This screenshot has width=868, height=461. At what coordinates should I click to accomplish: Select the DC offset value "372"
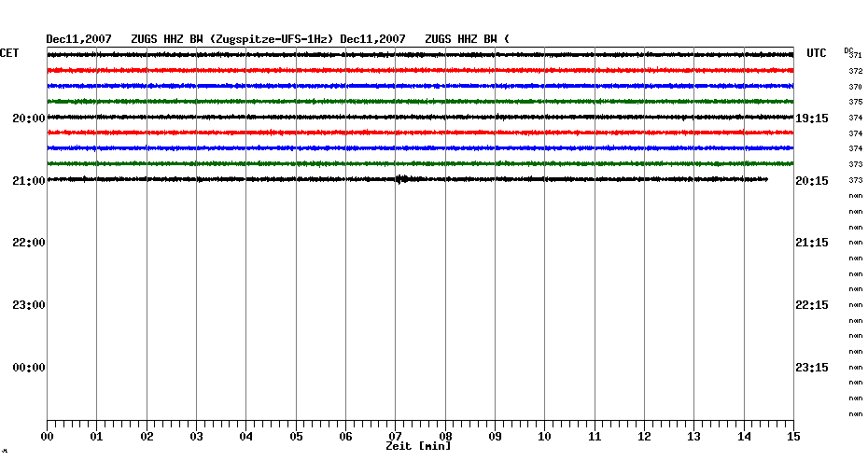click(x=856, y=72)
